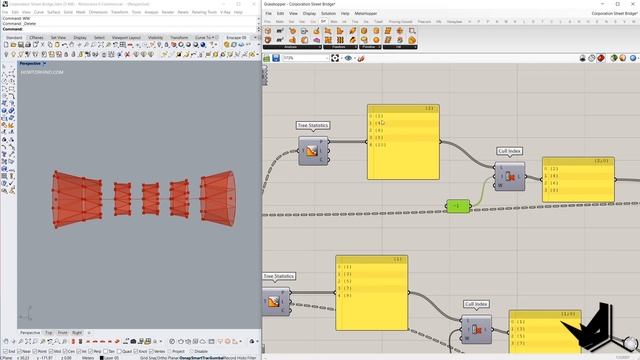Click green -1 input component on canvas
Viewport: 640px width, 360px height.
[x=458, y=206]
